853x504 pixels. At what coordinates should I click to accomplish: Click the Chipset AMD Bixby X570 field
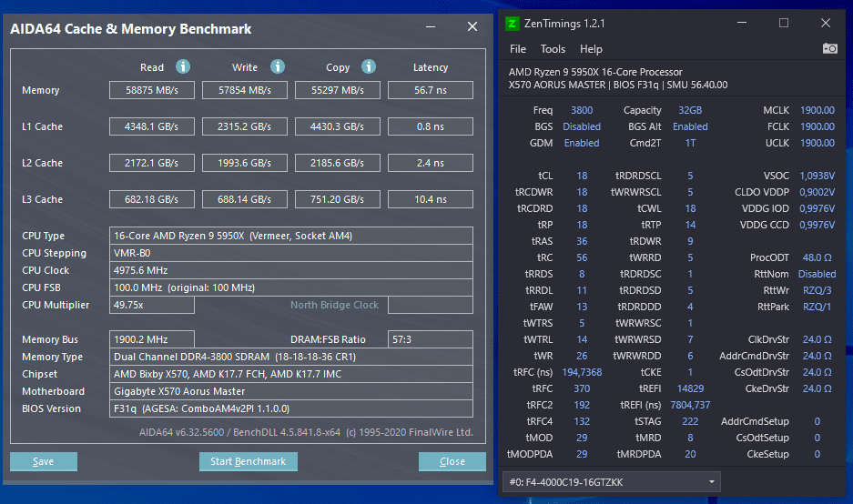(291, 374)
